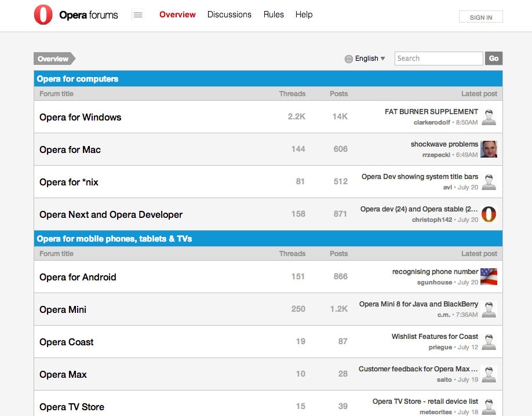Open the 'shockwave problems' latest post

click(444, 144)
